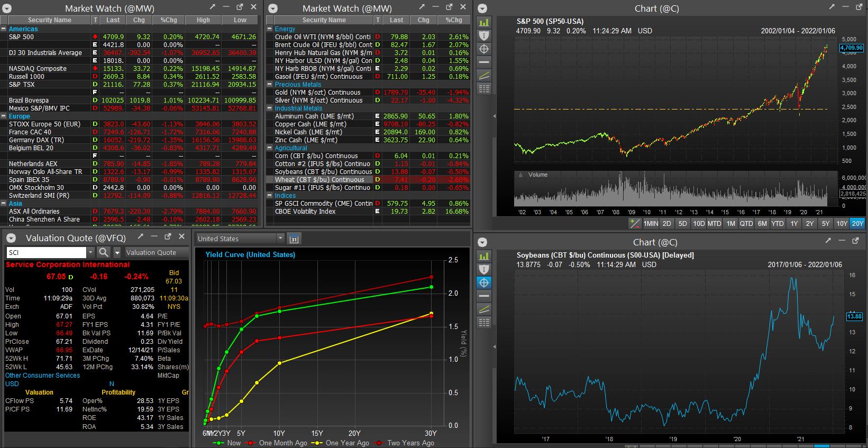Pop out the S&P 500 Chart panel
868x448 pixels.
pyautogui.click(x=860, y=7)
